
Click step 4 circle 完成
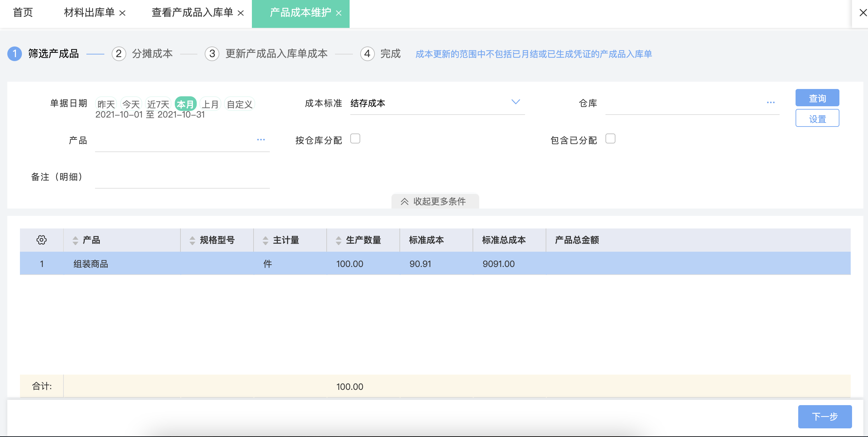coord(367,53)
